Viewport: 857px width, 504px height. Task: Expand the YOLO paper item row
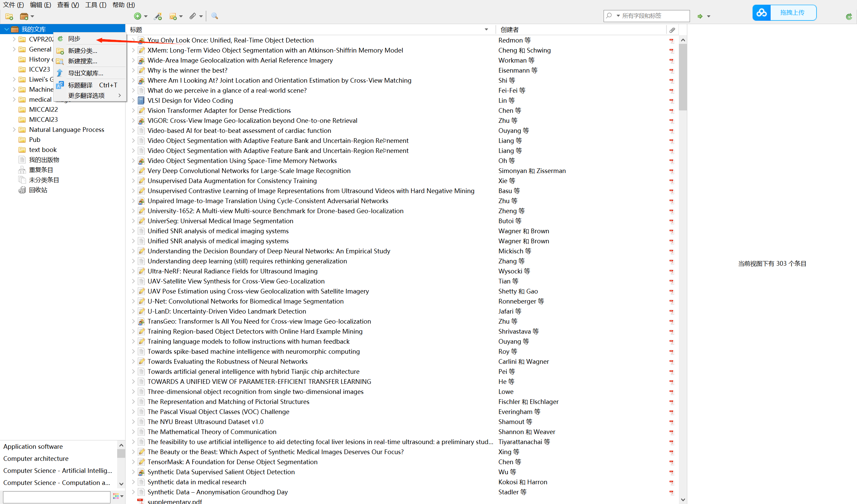pyautogui.click(x=133, y=40)
